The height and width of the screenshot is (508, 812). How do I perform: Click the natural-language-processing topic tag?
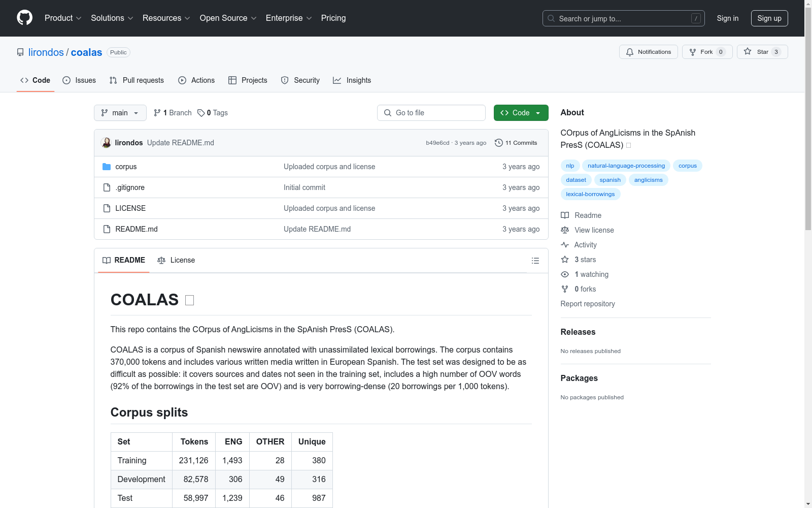(626, 166)
